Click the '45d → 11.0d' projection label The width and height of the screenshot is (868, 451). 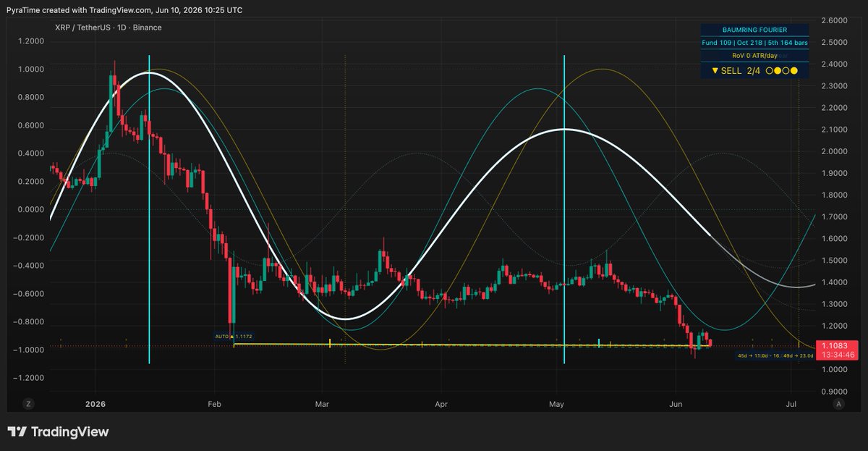754,355
